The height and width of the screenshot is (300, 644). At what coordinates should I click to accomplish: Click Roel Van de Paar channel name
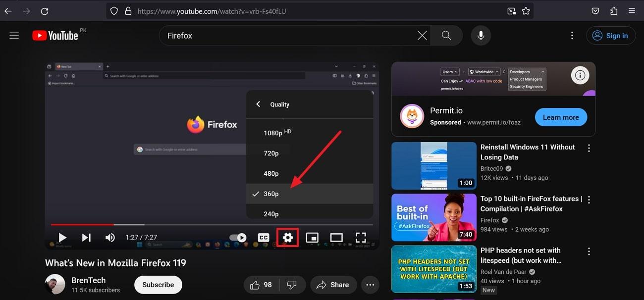coord(503,272)
